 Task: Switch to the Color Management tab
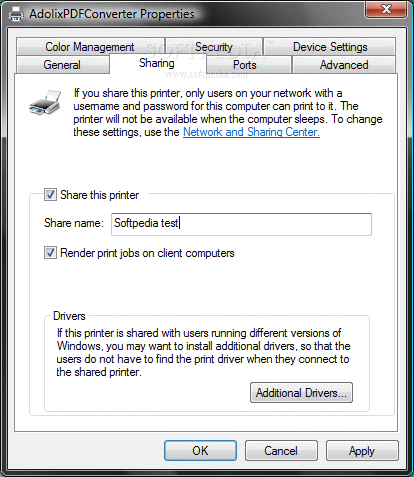(x=90, y=47)
